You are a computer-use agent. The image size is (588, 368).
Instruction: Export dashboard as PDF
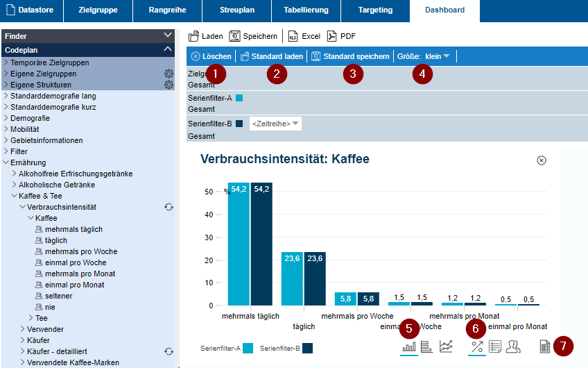point(342,36)
